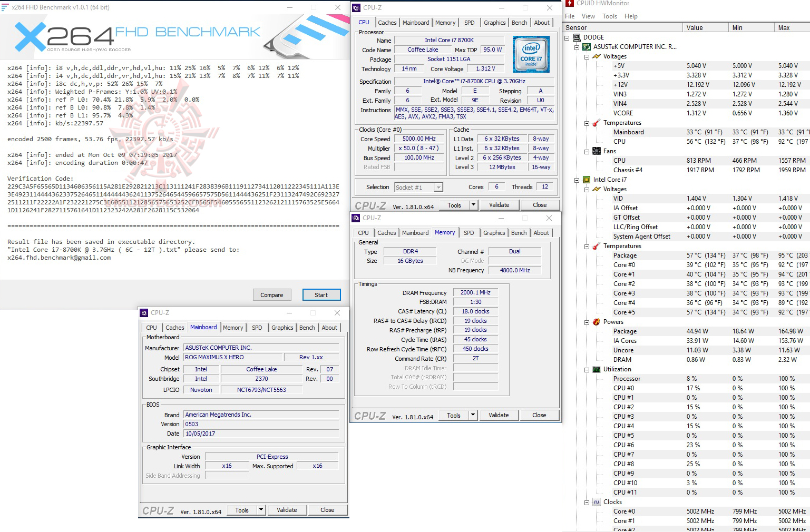Click the Min column header in HWMonitor
This screenshot has width=810, height=532.
751,28
